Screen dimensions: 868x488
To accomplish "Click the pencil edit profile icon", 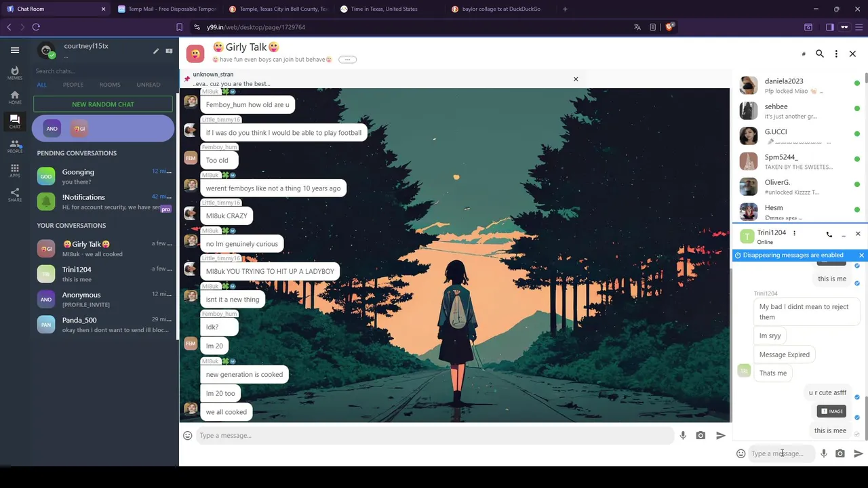I will 156,51.
